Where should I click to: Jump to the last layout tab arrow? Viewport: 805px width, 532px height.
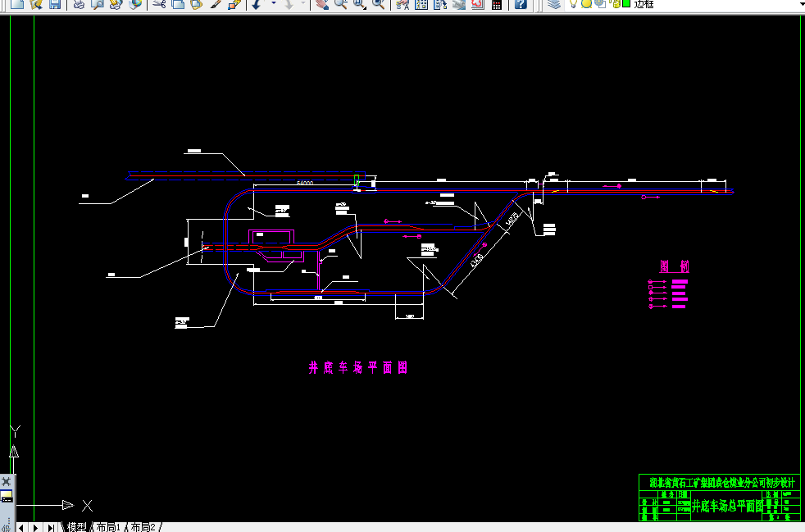(51, 527)
